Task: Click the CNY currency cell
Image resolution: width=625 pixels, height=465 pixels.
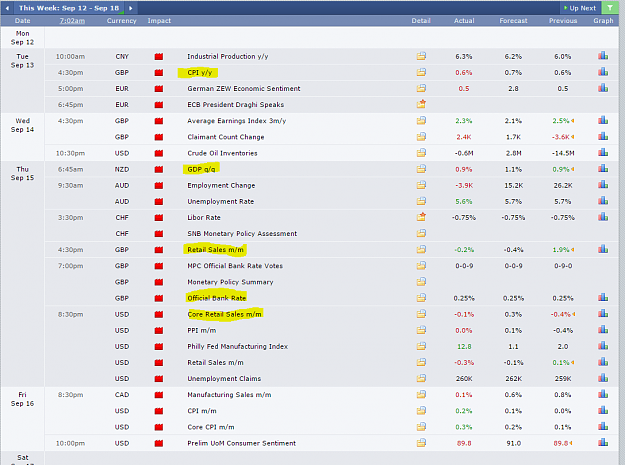Action: (122, 57)
